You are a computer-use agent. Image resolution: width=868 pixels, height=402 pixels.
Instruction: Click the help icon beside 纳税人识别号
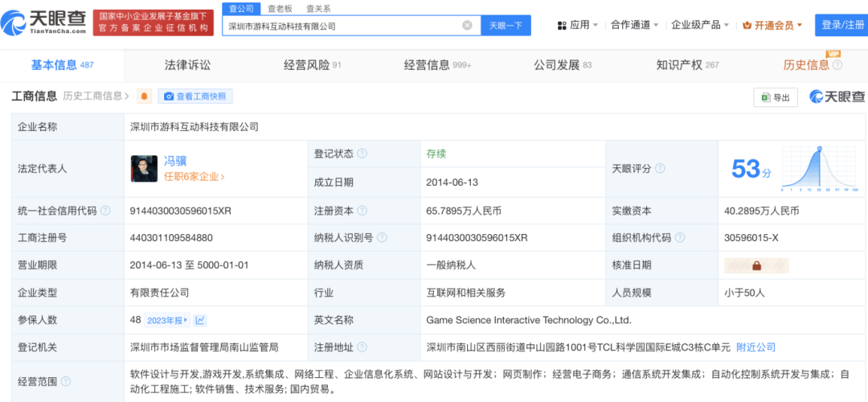coord(382,238)
